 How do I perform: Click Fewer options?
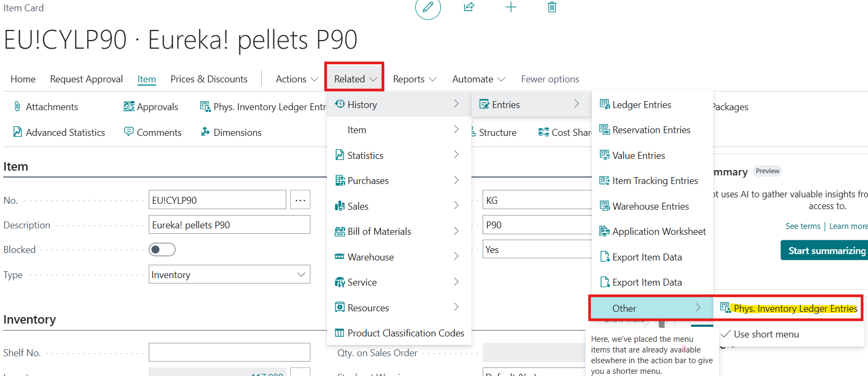pos(550,79)
